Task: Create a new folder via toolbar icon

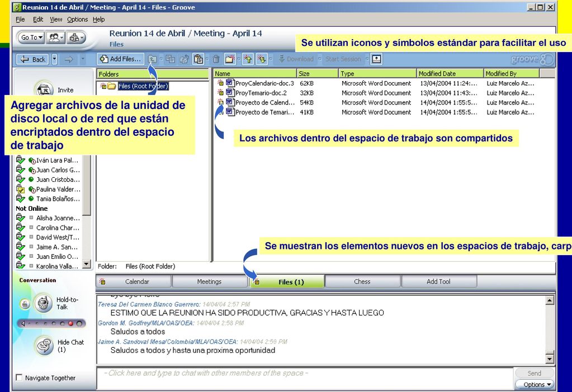Action: point(230,59)
